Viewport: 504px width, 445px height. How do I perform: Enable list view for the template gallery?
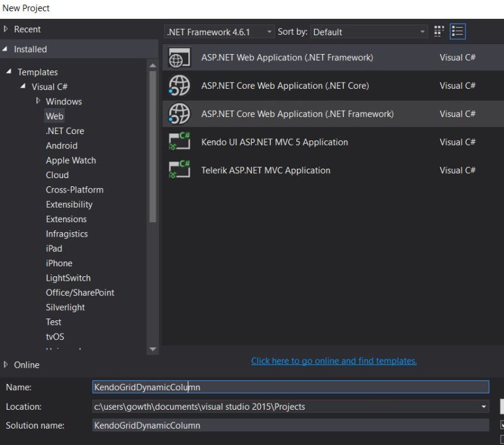point(458,31)
